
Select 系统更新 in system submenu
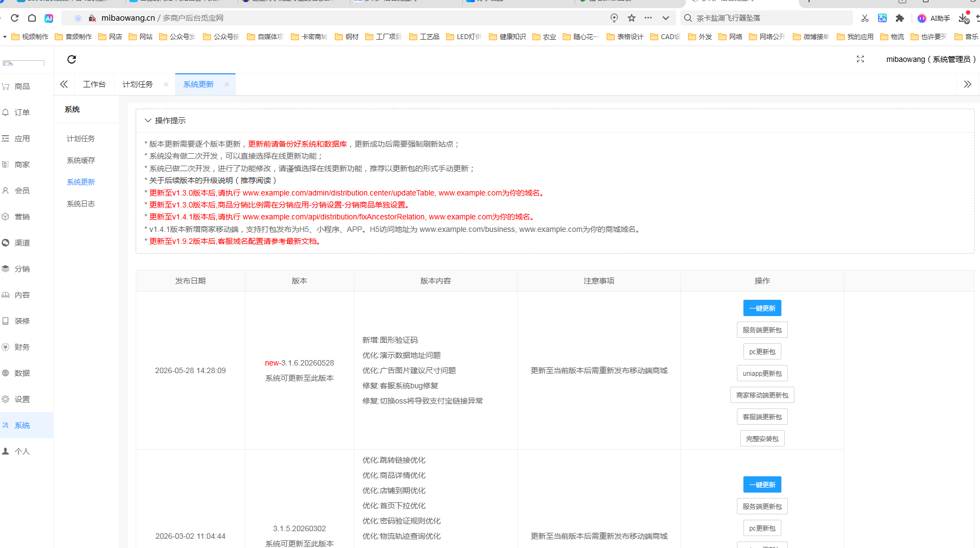tap(81, 182)
